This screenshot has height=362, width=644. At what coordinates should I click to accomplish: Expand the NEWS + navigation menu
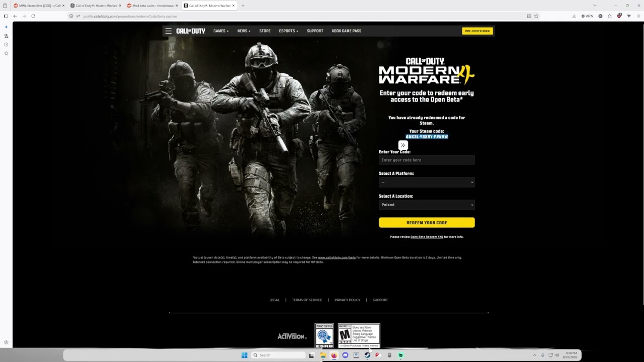click(244, 31)
